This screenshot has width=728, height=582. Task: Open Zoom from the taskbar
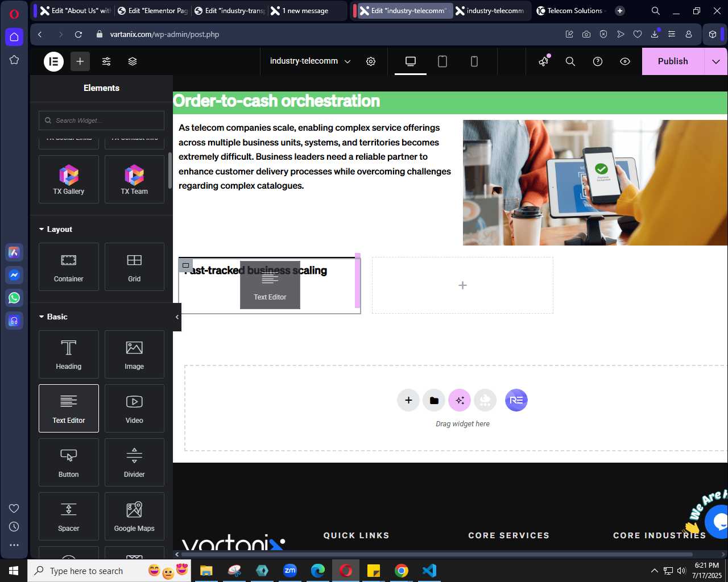click(290, 571)
